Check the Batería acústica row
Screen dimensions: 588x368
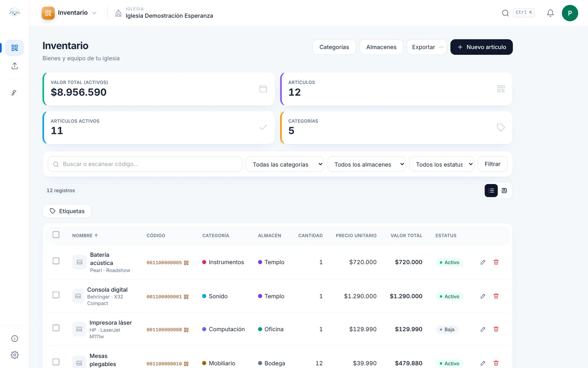pyautogui.click(x=56, y=261)
